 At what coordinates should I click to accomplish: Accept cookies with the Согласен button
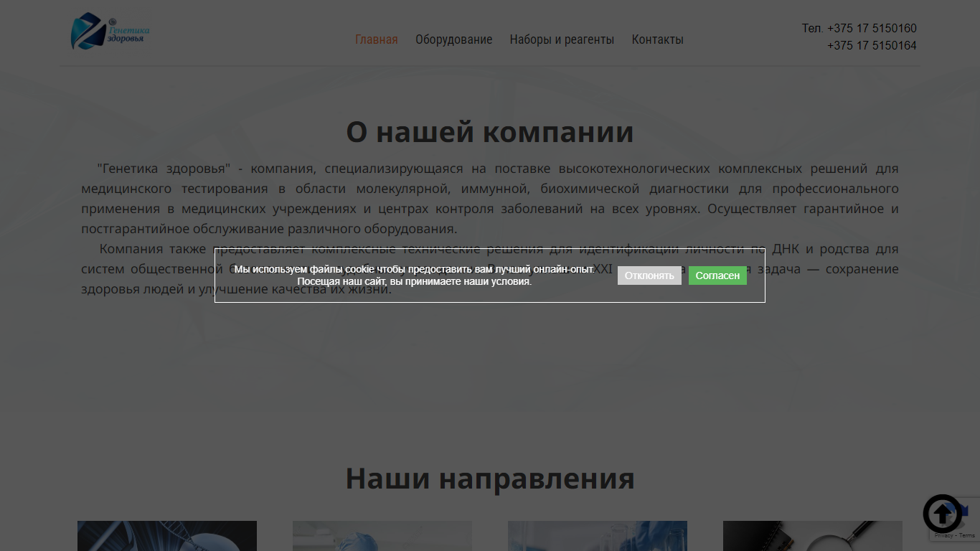coord(717,275)
